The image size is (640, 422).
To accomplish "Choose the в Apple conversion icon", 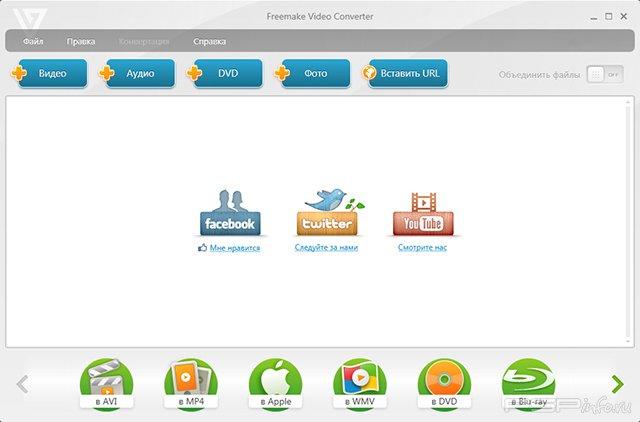I will coord(275,383).
